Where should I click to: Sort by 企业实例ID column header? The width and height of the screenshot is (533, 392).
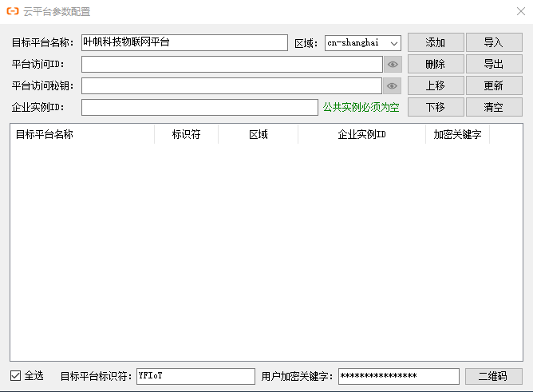coord(361,134)
